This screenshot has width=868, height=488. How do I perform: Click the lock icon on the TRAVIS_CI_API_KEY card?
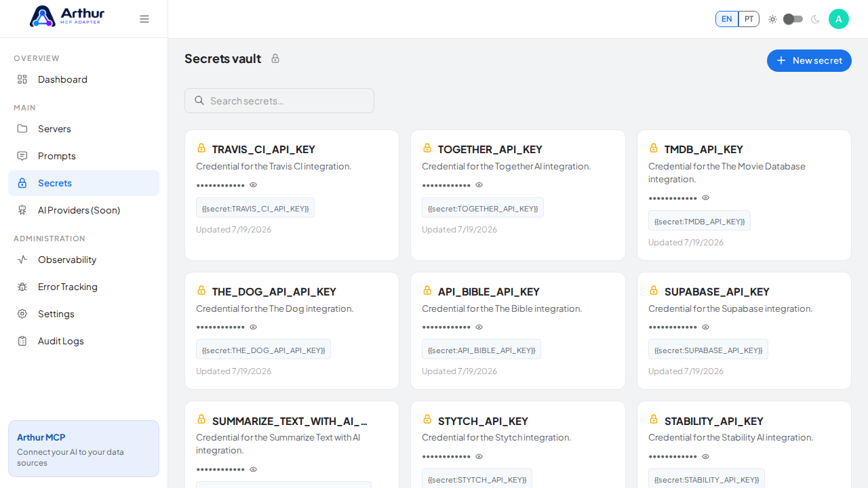[x=201, y=148]
